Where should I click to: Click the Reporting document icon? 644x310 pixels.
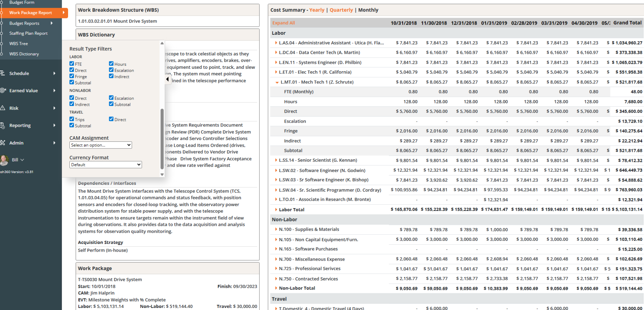click(2, 125)
